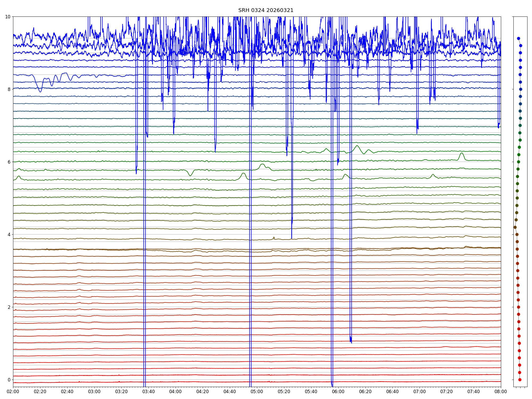Click bottommost red dot in right panel
Viewport: 532px width, 399px height.
point(520,380)
